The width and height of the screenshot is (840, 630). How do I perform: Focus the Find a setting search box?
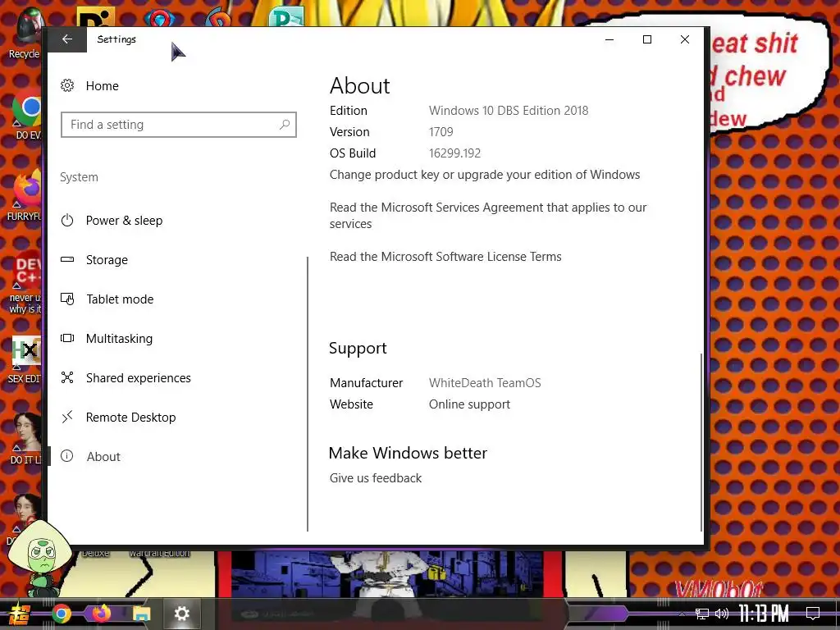click(178, 125)
